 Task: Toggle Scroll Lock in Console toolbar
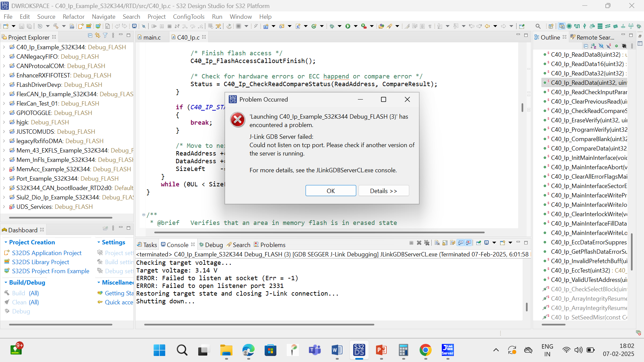(445, 243)
